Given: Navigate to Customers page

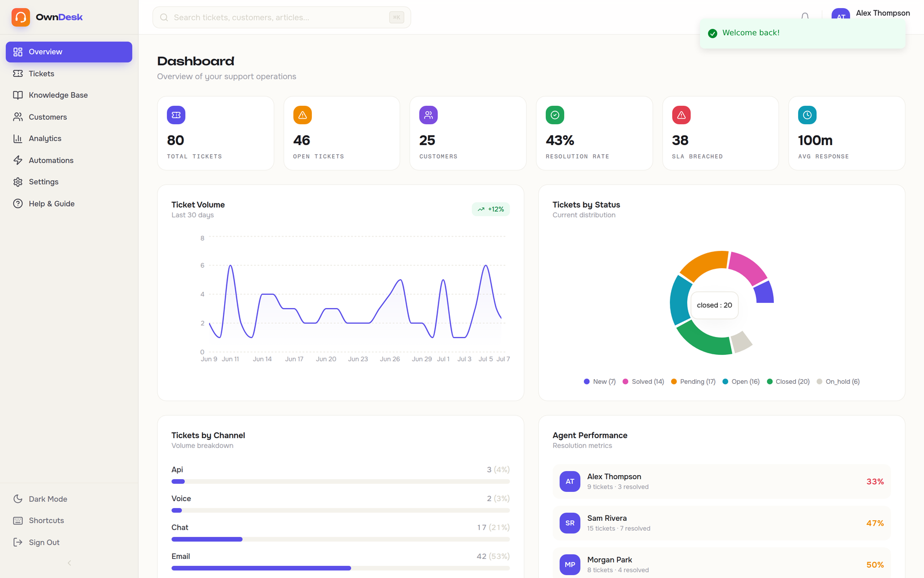Looking at the screenshot, I should [69, 117].
